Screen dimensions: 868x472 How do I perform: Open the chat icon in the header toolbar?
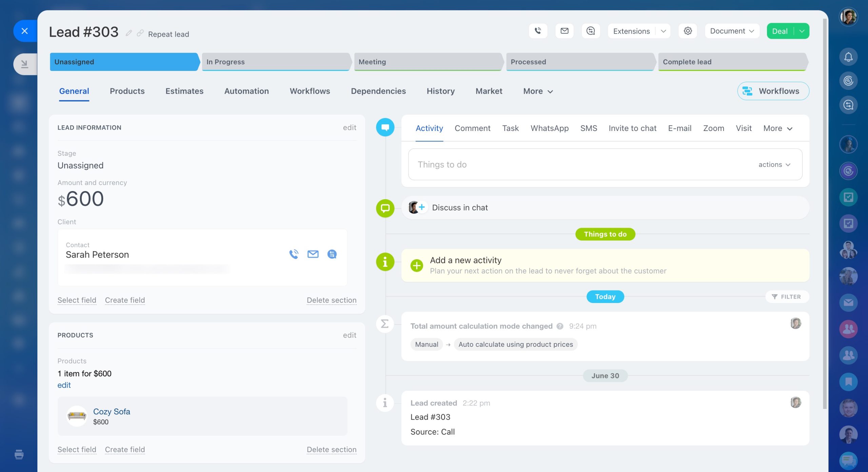click(x=591, y=31)
